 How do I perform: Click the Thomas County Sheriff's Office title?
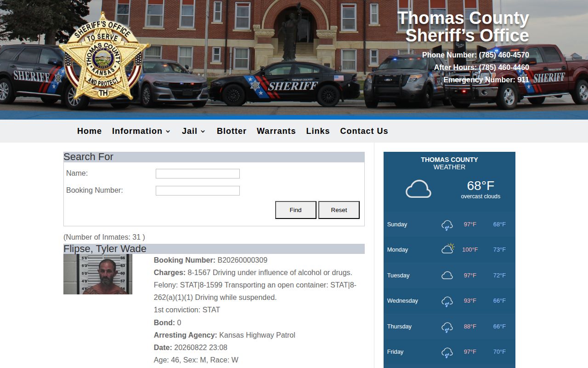463,27
